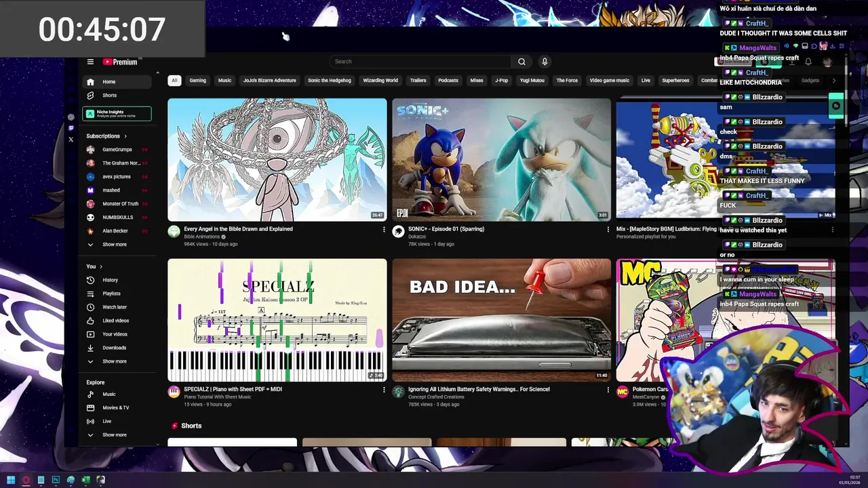Select the Video game music chip
This screenshot has width=868, height=488.
pyautogui.click(x=610, y=81)
